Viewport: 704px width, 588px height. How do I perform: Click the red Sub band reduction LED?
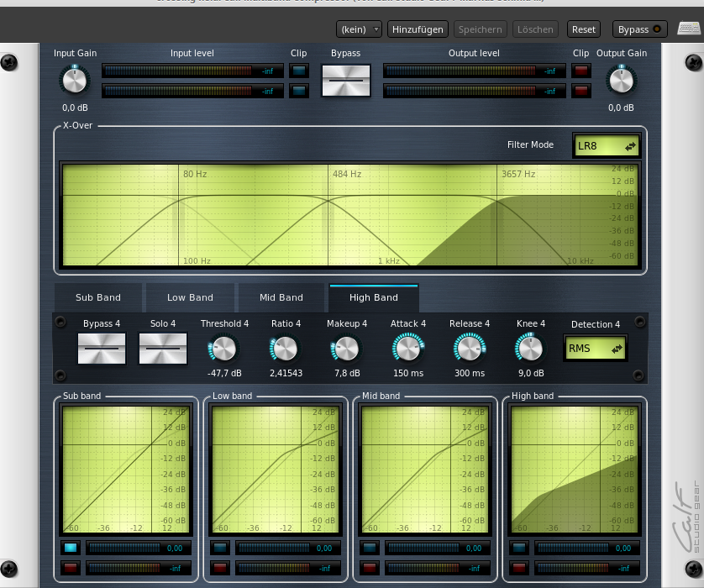point(71,568)
